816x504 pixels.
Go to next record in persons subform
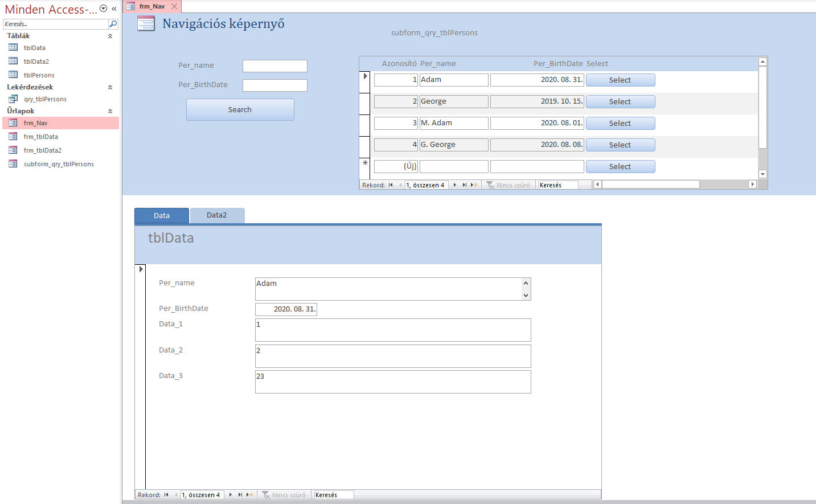(x=454, y=185)
